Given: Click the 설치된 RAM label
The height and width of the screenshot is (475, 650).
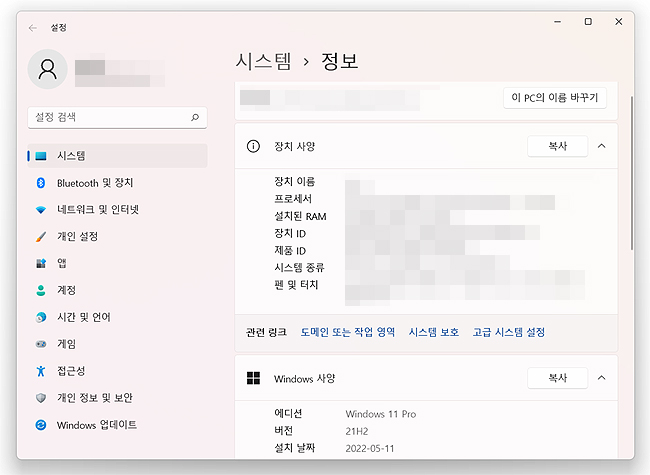Looking at the screenshot, I should coord(300,216).
